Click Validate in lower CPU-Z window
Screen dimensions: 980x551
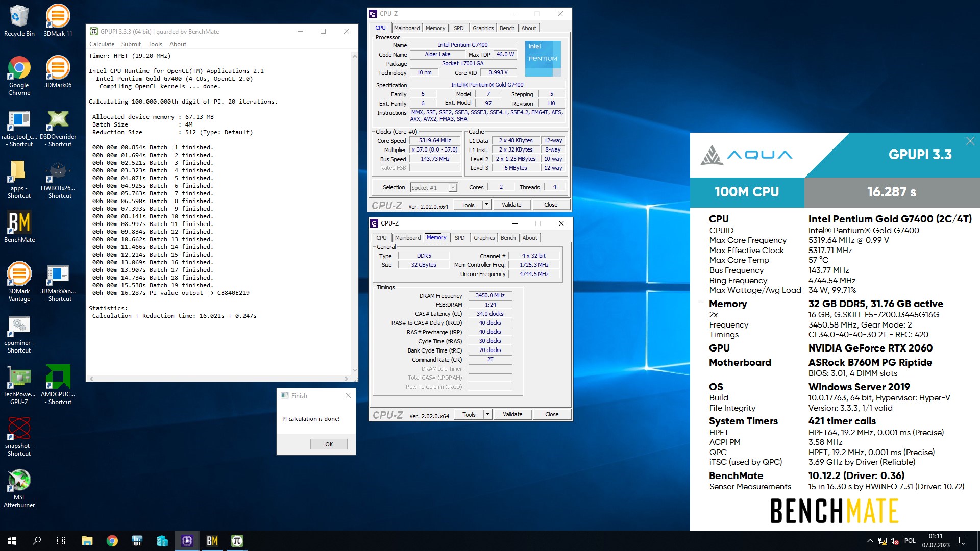tap(512, 414)
